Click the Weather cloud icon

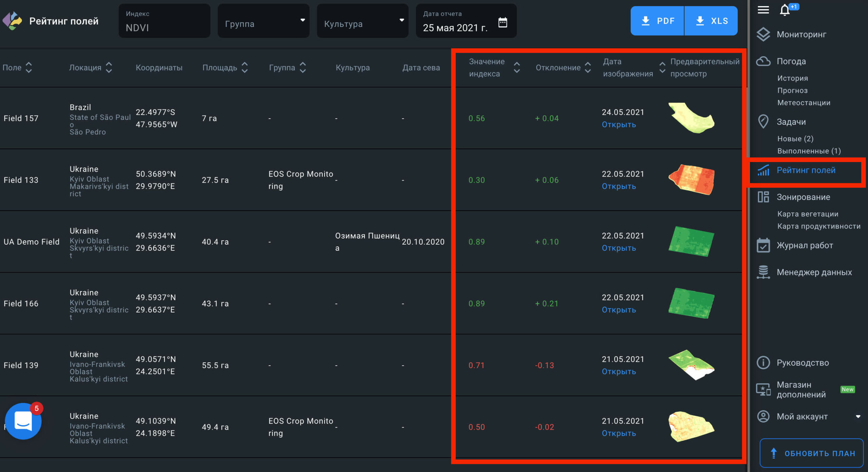pos(763,61)
